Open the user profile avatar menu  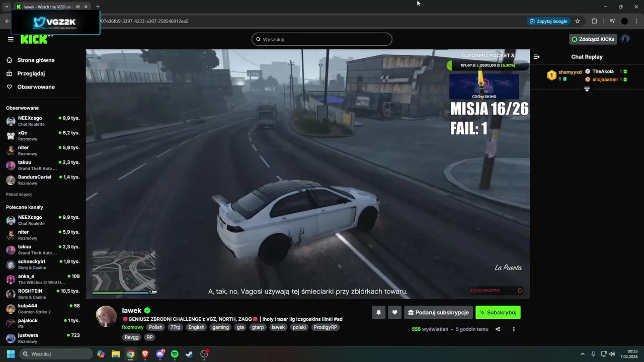point(625,39)
